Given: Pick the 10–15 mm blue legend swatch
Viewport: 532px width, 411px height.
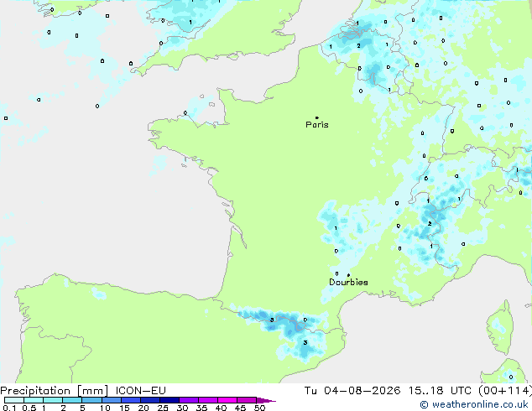Looking at the screenshot, I should tap(112, 400).
